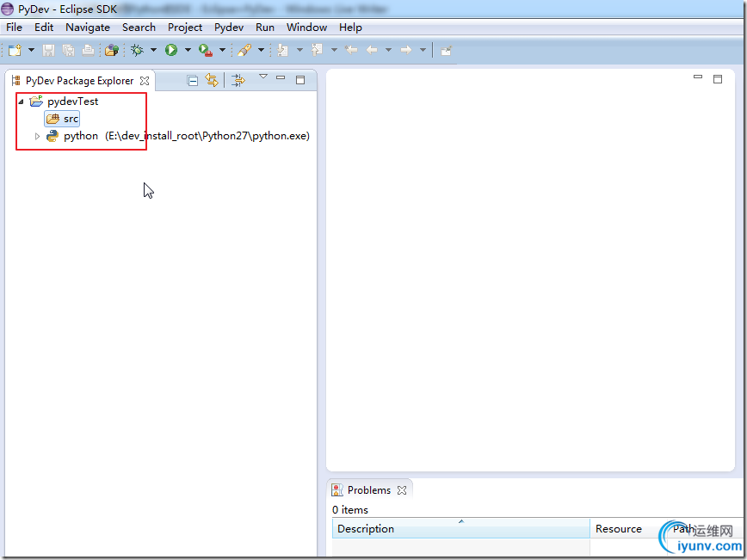Open the Run menu
Viewport: 747px width, 560px height.
pos(265,28)
